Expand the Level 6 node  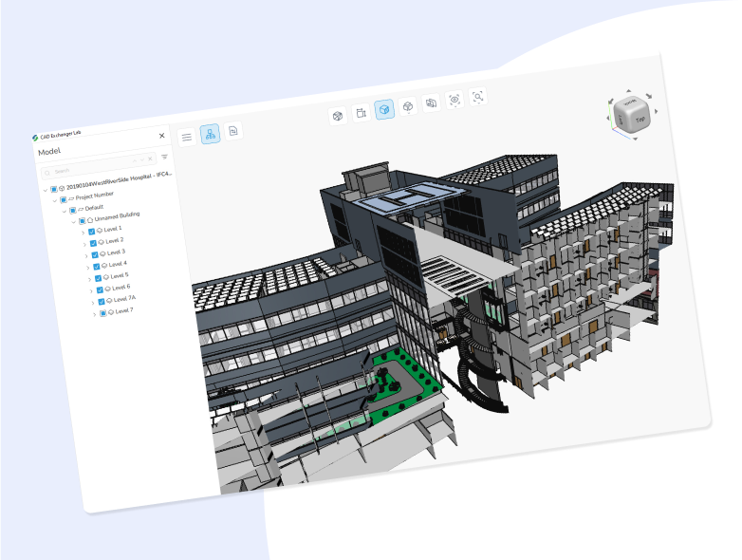[x=91, y=290]
